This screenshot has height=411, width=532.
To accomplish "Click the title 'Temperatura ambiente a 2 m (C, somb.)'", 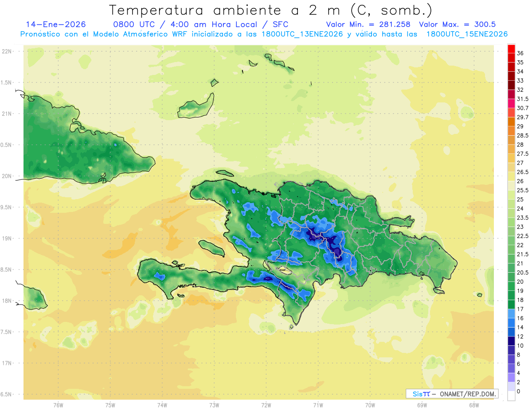I will click(270, 10).
